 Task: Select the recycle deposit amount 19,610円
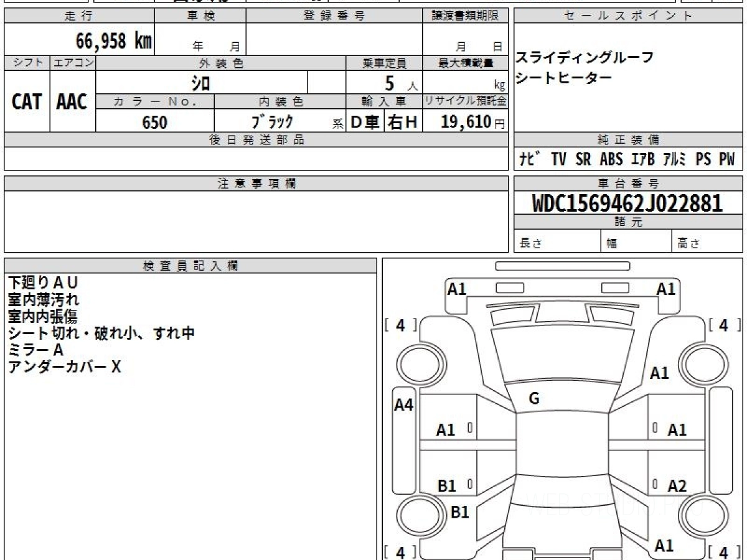pos(473,122)
